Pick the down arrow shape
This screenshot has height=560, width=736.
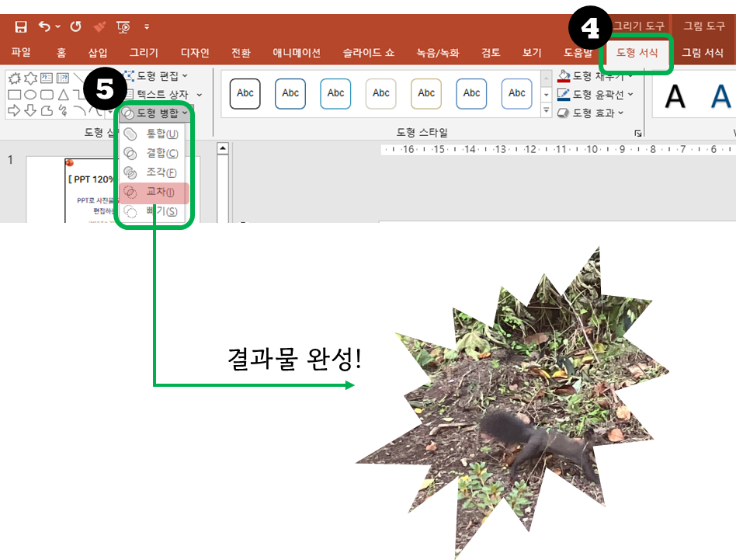click(30, 111)
